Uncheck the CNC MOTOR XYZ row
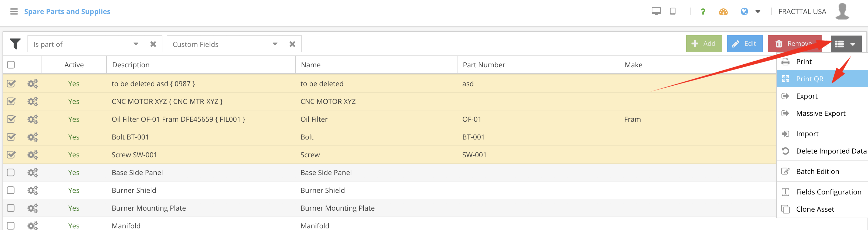The height and width of the screenshot is (230, 868). coord(11,101)
